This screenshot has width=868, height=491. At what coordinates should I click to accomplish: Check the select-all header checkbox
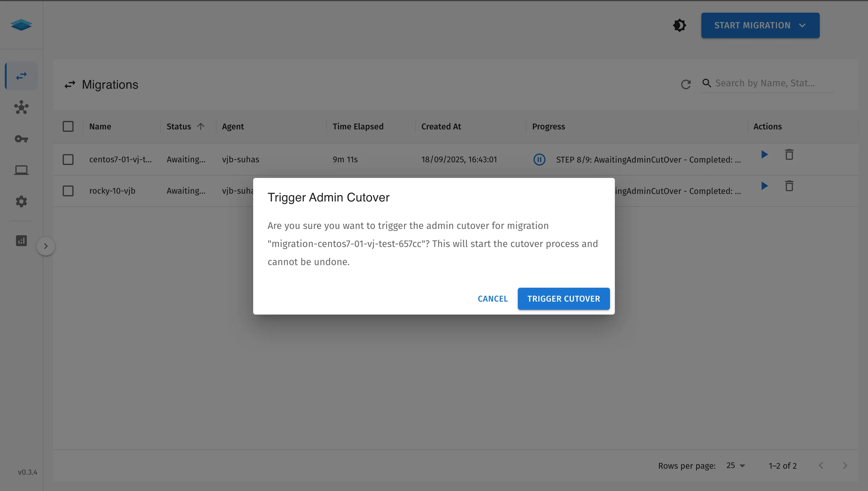click(x=68, y=126)
